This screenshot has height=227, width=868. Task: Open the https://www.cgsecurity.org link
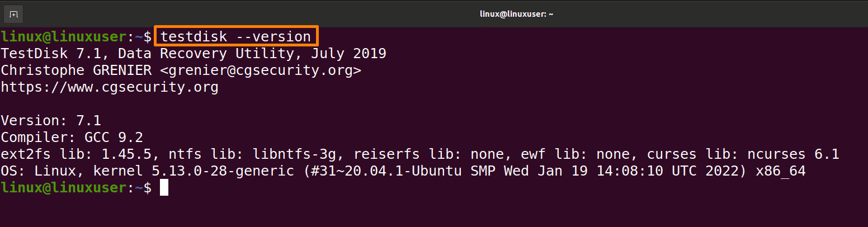pyautogui.click(x=110, y=87)
